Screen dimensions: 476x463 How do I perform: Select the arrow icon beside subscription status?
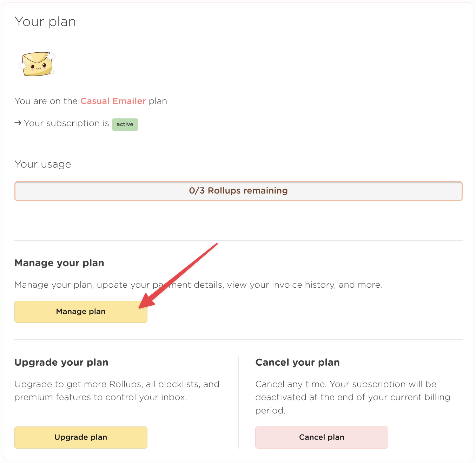[18, 123]
